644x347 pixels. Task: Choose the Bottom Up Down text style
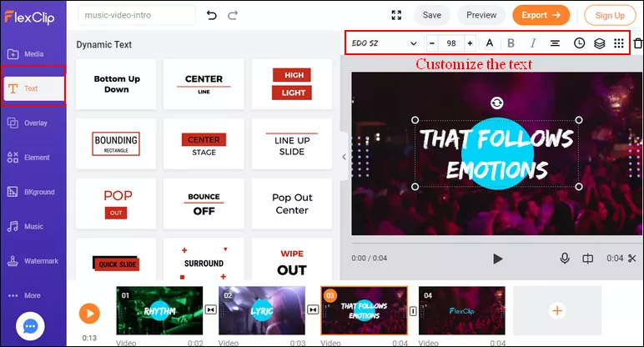pos(116,84)
